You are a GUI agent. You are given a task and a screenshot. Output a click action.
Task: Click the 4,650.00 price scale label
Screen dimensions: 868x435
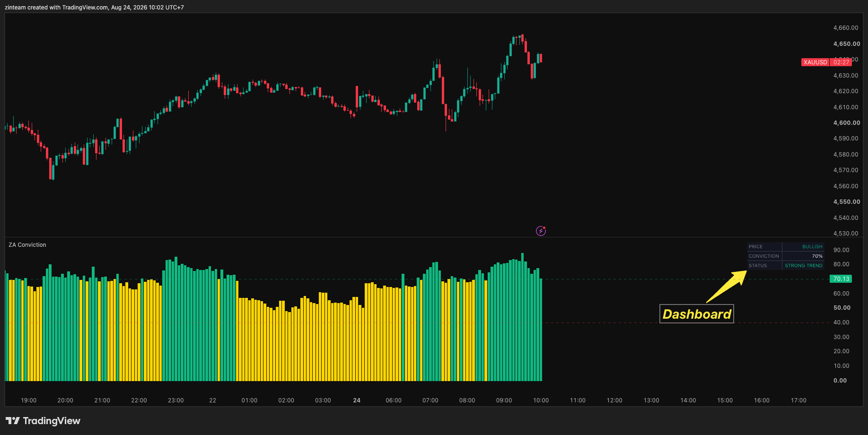click(x=847, y=44)
